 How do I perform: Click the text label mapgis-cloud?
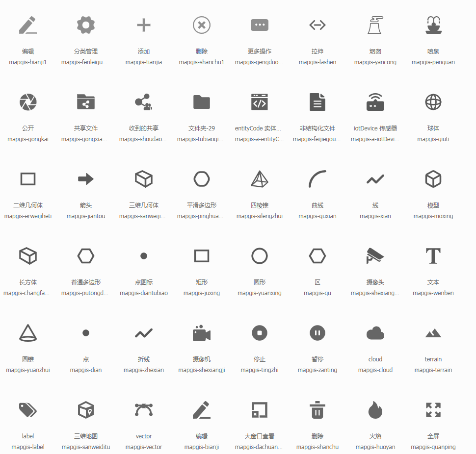(x=375, y=370)
